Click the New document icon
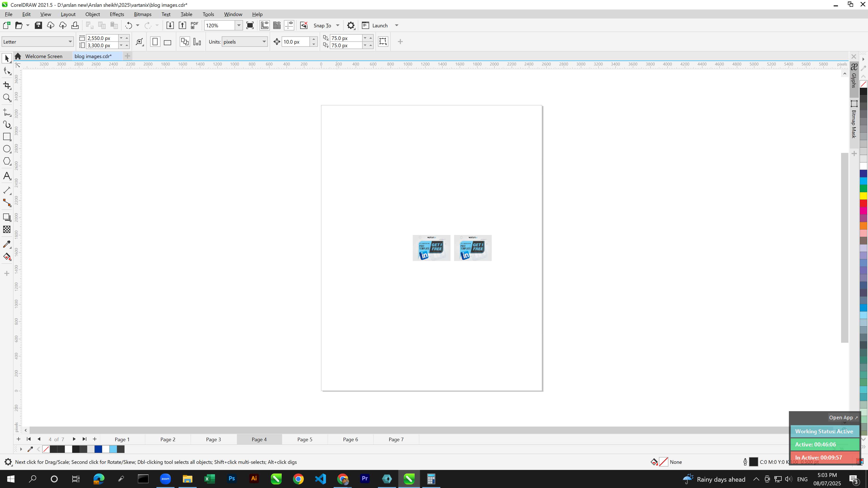Viewport: 868px width, 488px height. coord(6,25)
